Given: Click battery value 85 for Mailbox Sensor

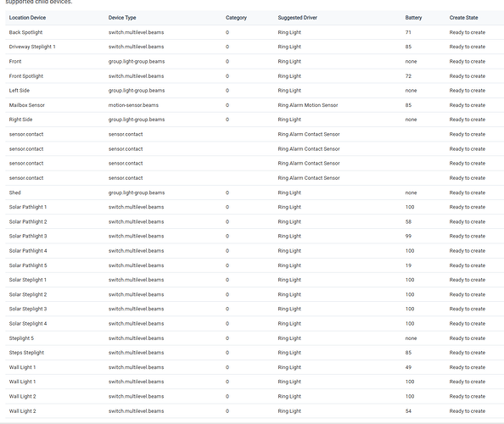Looking at the screenshot, I should (408, 105).
